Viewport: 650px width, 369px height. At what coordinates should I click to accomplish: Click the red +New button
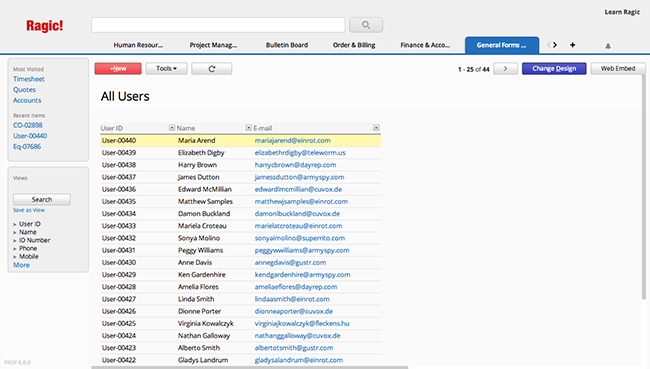pyautogui.click(x=118, y=69)
